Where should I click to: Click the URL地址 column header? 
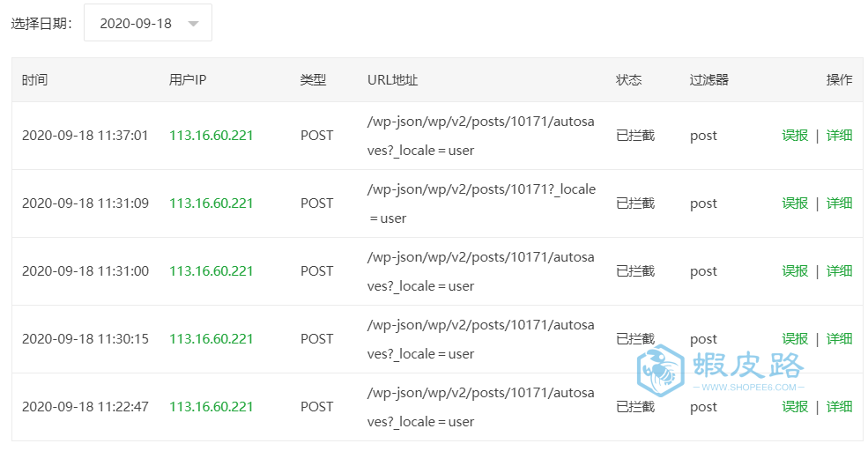pyautogui.click(x=392, y=80)
